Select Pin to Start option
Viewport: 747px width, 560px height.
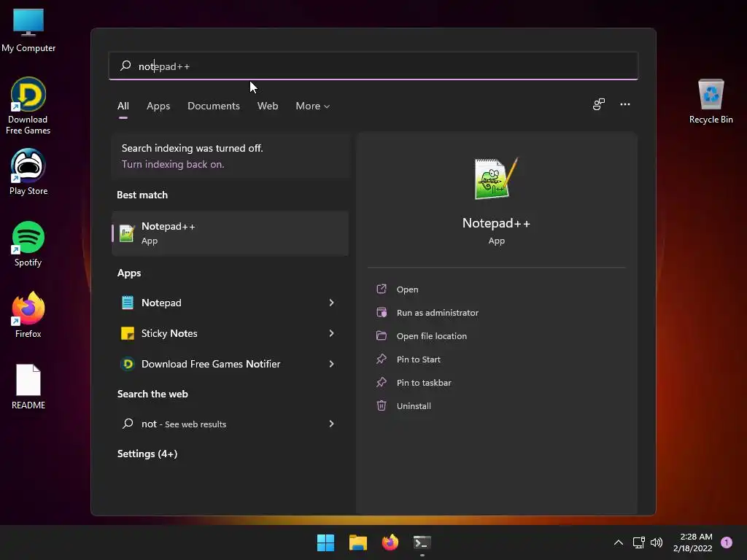[x=418, y=359]
